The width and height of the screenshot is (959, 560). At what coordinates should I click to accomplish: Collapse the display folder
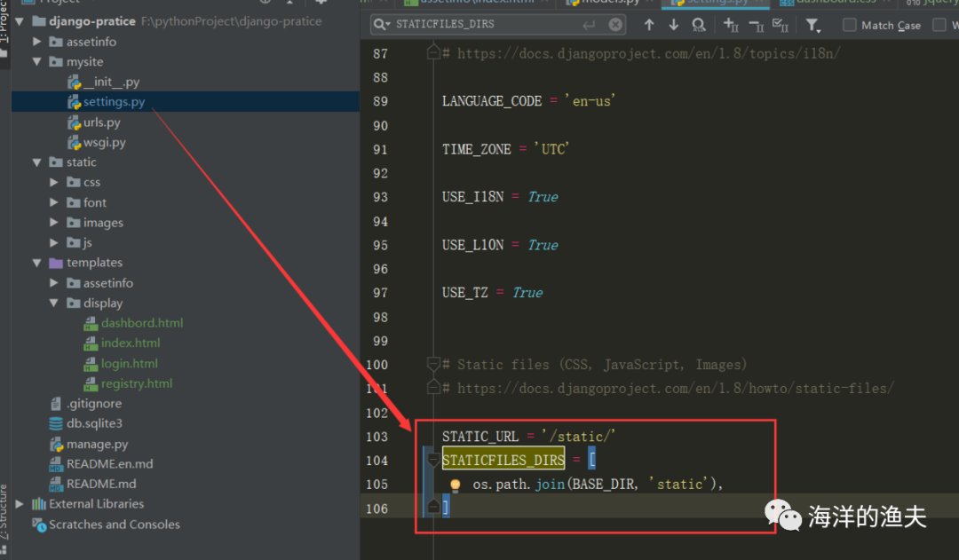click(54, 304)
